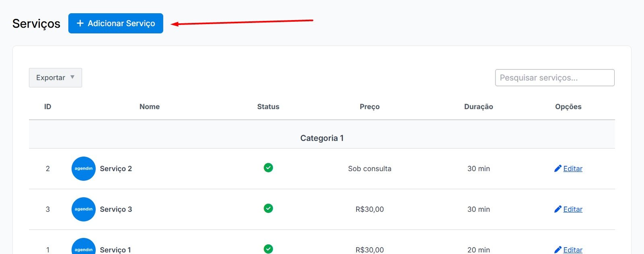This screenshot has height=254, width=644.
Task: Focus the Pesquisar serviços search field
Action: tap(554, 78)
